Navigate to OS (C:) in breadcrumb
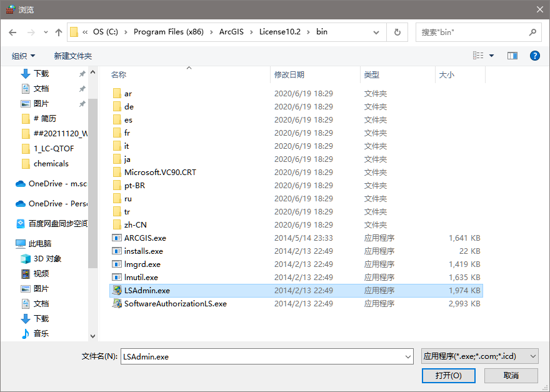This screenshot has height=392, width=550. pos(105,32)
